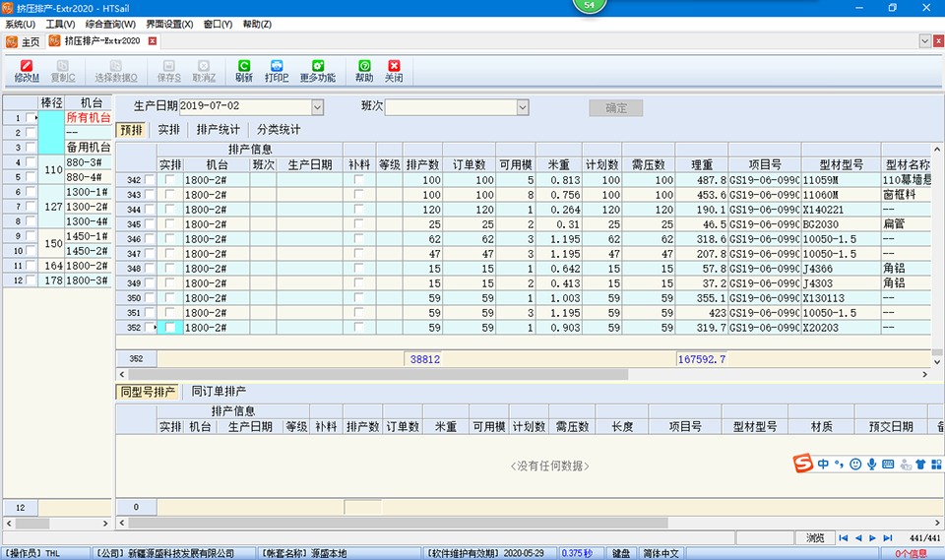Select the 同型号排产 tab

(148, 392)
